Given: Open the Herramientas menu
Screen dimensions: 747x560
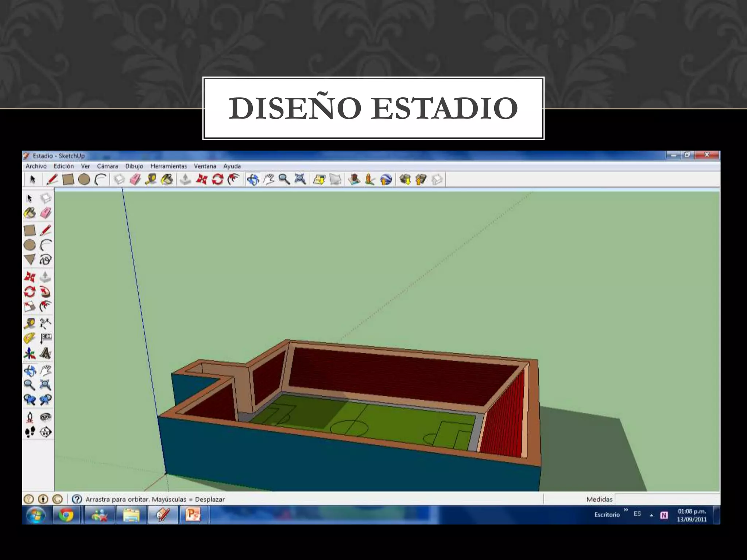Looking at the screenshot, I should [x=169, y=166].
